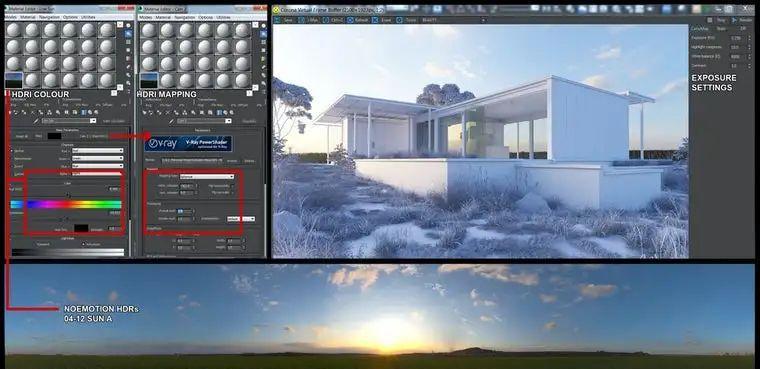Toggle the flip horizontally checkbox
760x369 pixels.
(x=233, y=185)
